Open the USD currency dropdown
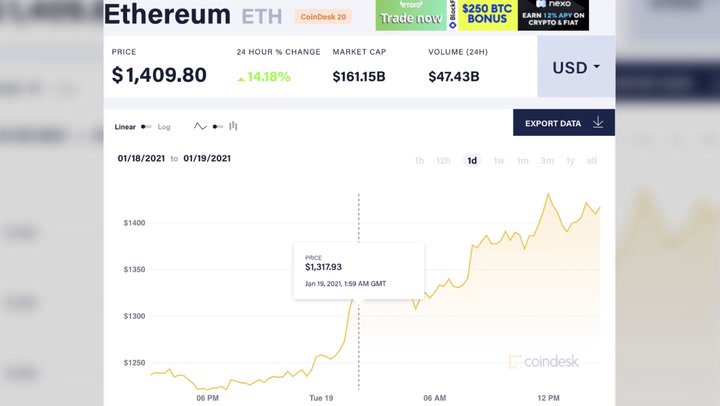 click(x=576, y=68)
